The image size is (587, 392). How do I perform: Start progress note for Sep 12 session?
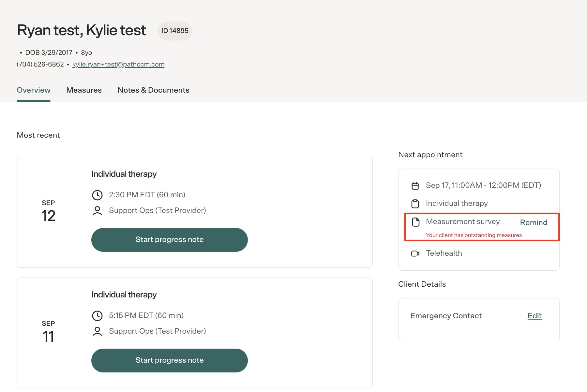coord(170,240)
